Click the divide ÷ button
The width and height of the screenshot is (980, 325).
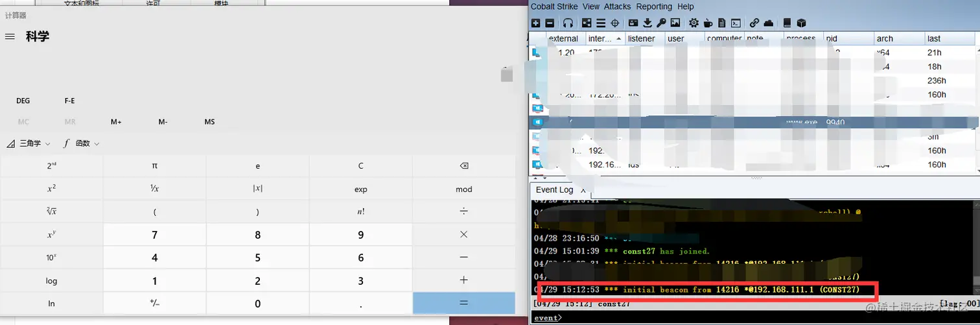463,211
